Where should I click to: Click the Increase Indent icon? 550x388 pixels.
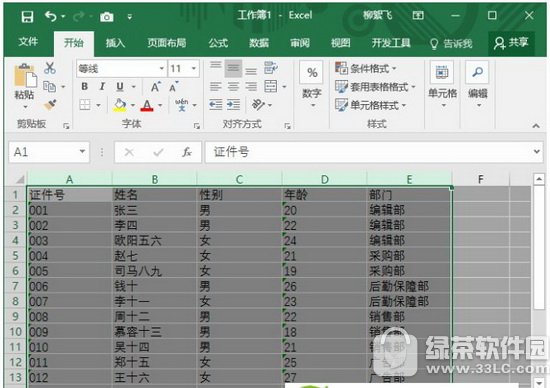click(233, 105)
